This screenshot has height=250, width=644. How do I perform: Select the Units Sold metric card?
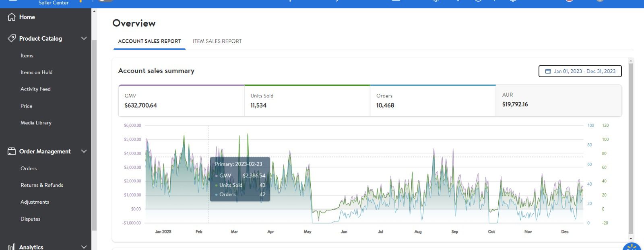coord(307,101)
